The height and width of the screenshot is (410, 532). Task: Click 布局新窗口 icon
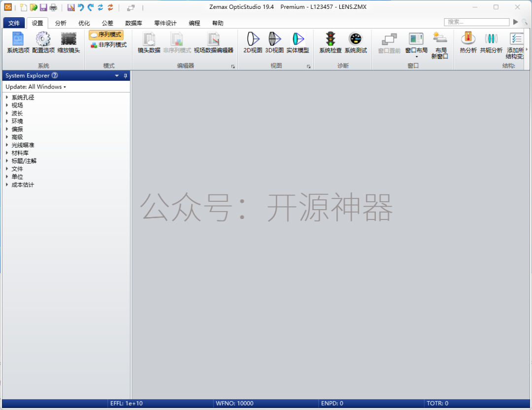pyautogui.click(x=440, y=45)
